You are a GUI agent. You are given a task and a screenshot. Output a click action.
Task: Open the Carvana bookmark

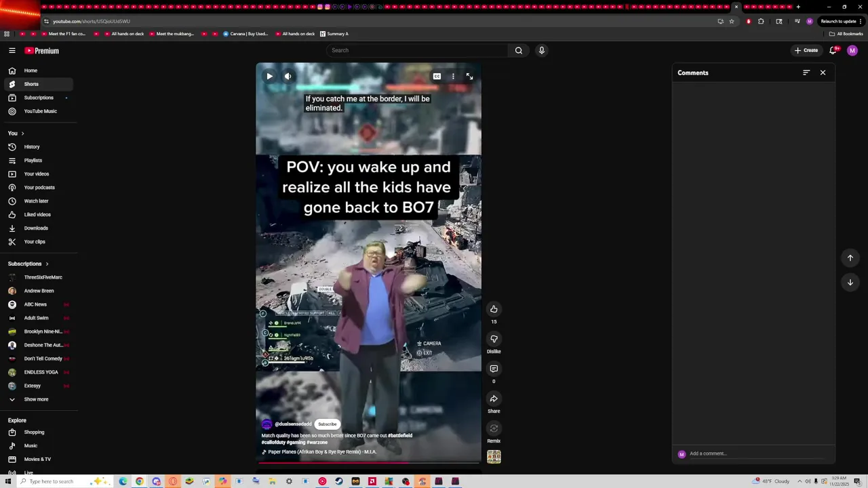pyautogui.click(x=245, y=34)
